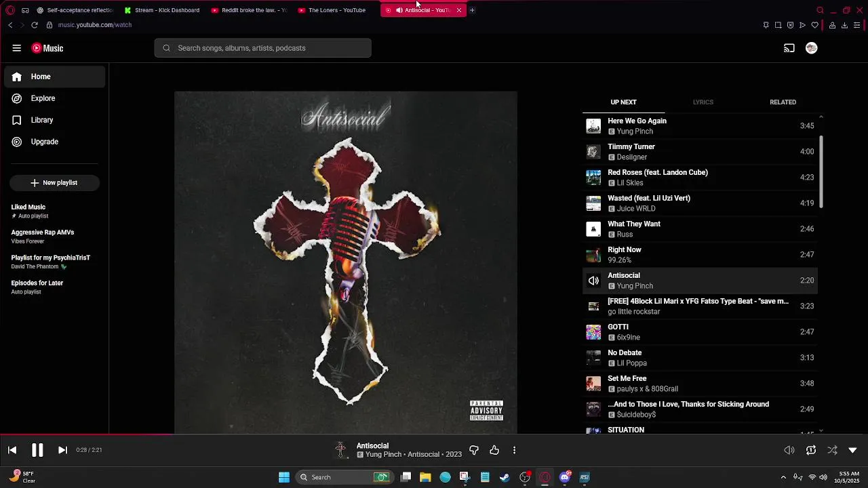
Task: Skip to next track
Action: [x=62, y=450]
